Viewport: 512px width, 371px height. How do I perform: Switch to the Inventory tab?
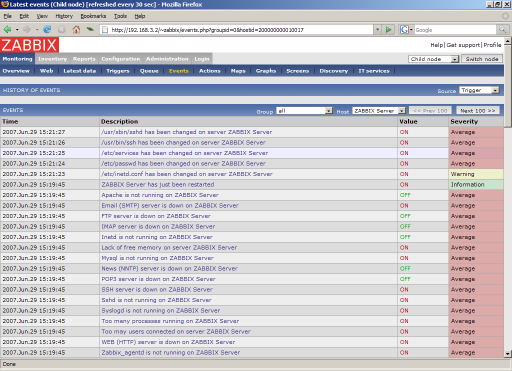pos(52,59)
